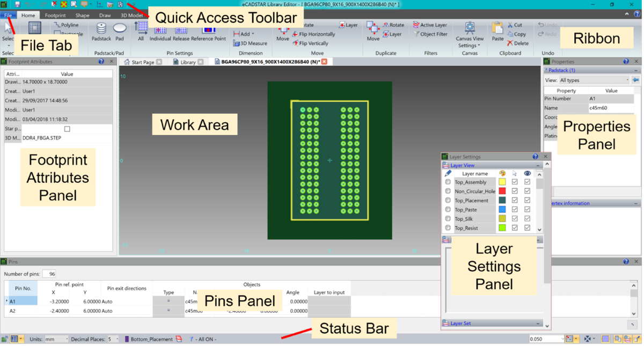Viewport: 644px width, 346px height.
Task: Click Rotate in the Duplicate group
Action: coord(393,25)
